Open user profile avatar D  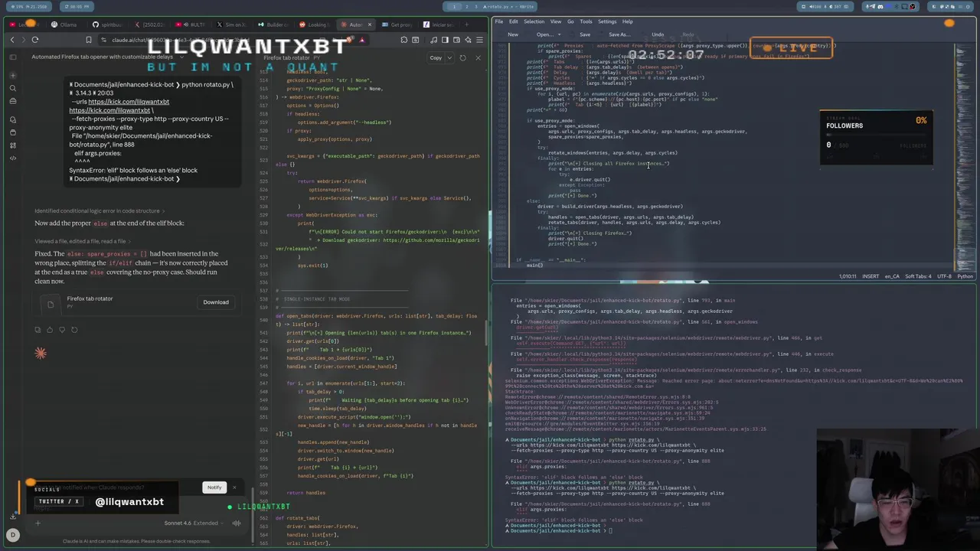tap(13, 535)
